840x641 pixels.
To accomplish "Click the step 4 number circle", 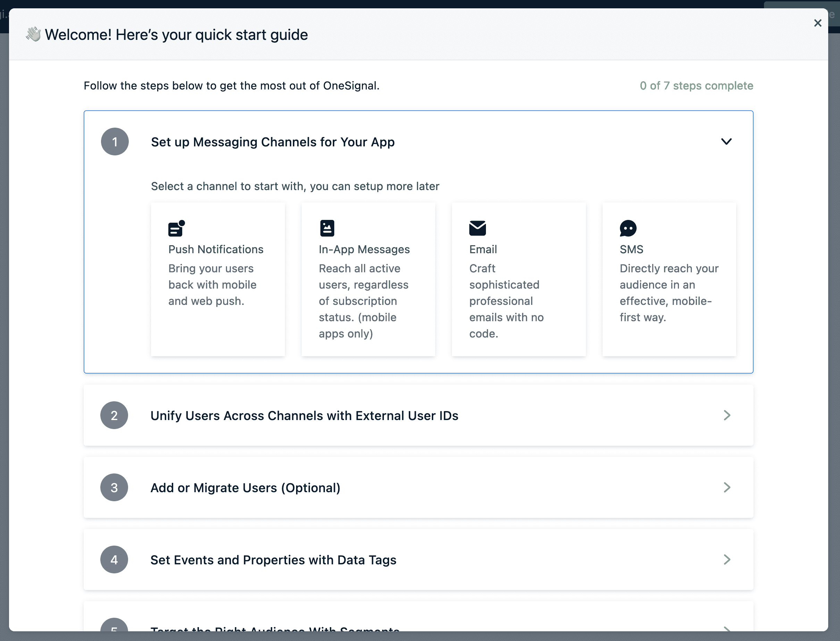I will pyautogui.click(x=114, y=559).
